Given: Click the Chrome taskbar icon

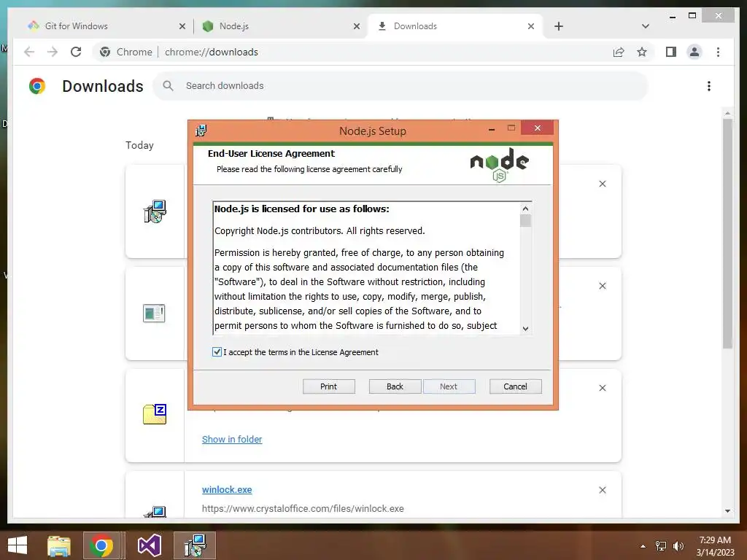Looking at the screenshot, I should tap(101, 545).
